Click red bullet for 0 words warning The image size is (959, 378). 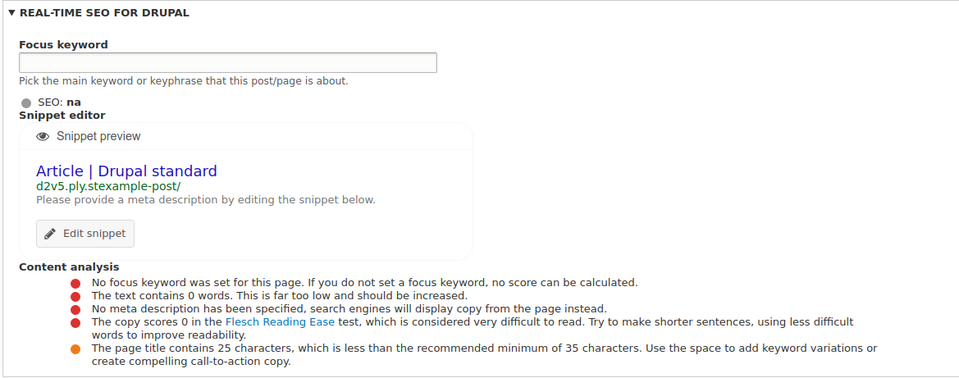click(75, 296)
